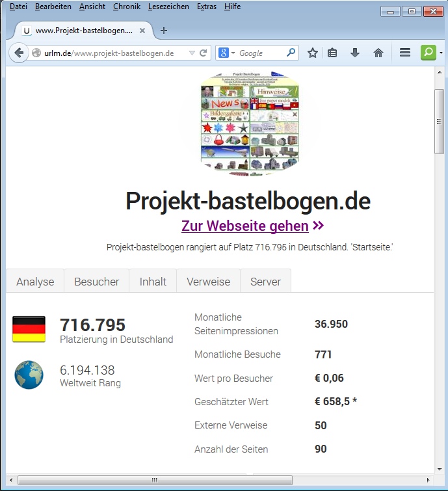Click the Anzahl der Seiten label

(x=231, y=449)
